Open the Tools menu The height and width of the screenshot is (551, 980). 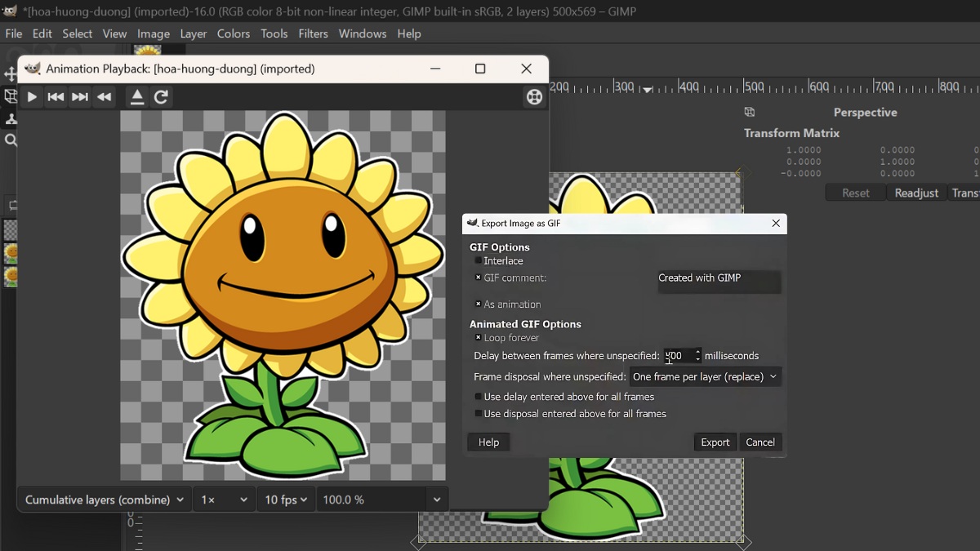274,34
